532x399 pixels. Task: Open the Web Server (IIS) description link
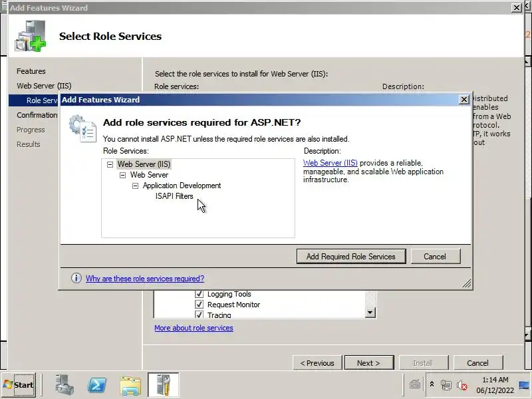330,163
